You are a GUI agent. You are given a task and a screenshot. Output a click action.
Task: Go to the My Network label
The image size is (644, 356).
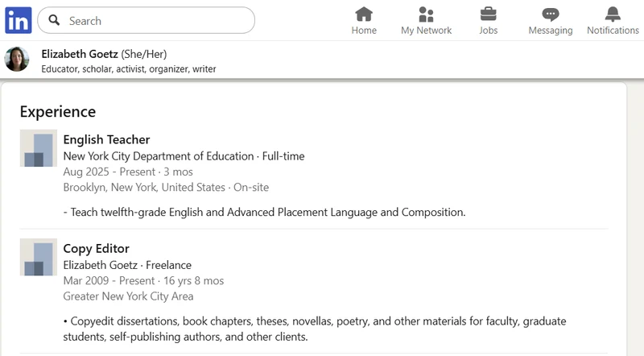426,31
